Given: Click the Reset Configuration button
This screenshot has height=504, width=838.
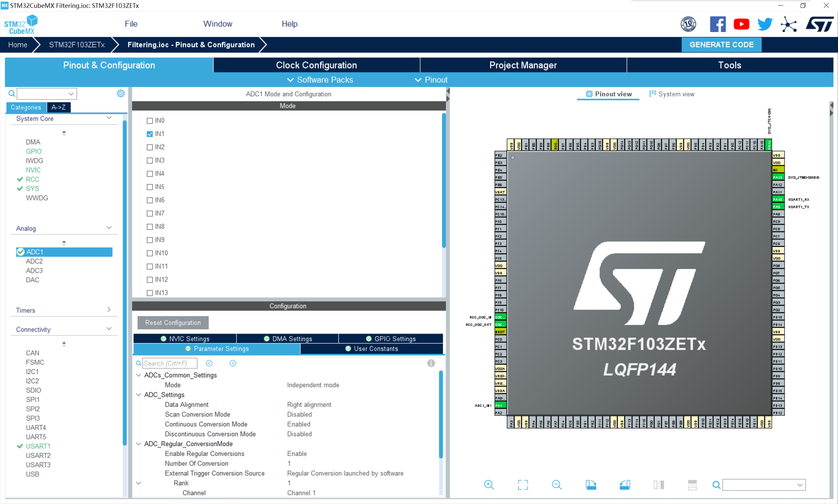Looking at the screenshot, I should coord(173,322).
